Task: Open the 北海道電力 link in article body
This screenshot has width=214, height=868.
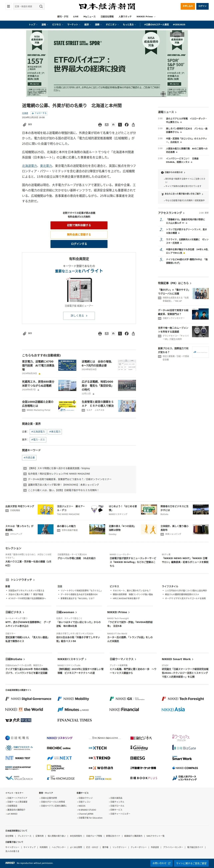Action: [30, 166]
